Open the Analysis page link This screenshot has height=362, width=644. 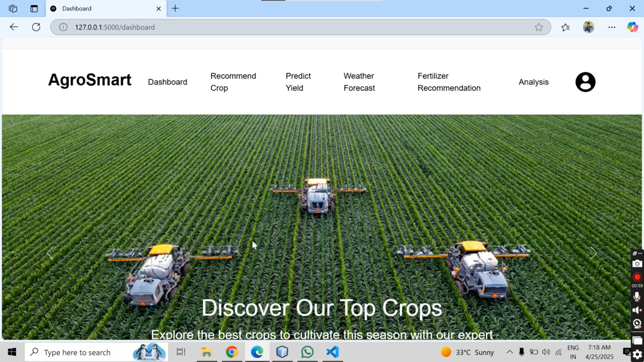click(533, 82)
